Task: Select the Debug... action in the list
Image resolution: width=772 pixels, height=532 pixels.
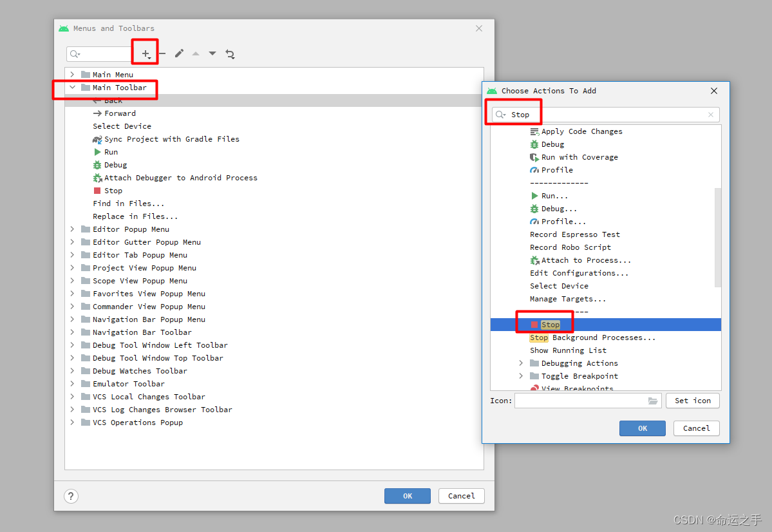Action: pos(553,209)
